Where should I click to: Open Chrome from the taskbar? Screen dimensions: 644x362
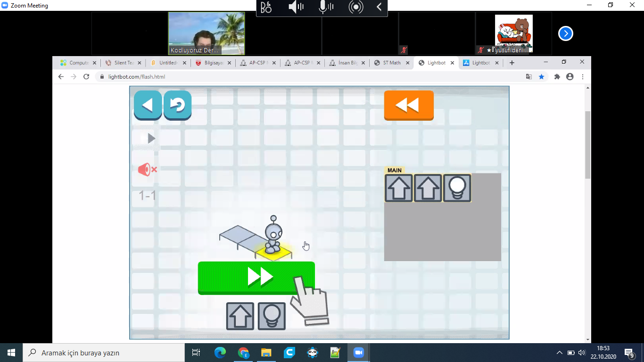click(x=243, y=353)
